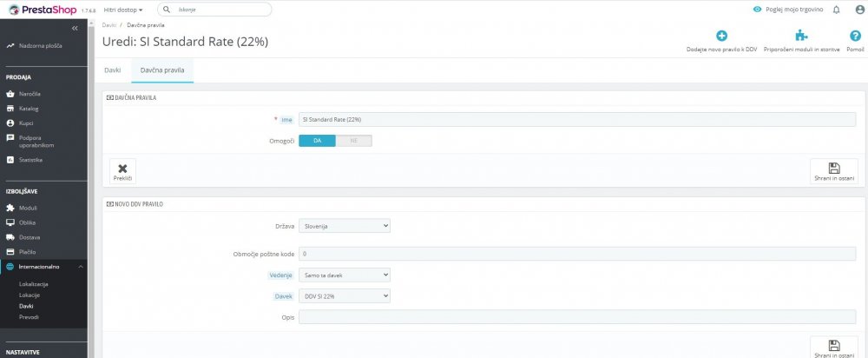Viewport: 868px width, 358px height.
Task: Open Katalog store icon
Action: click(x=10, y=109)
